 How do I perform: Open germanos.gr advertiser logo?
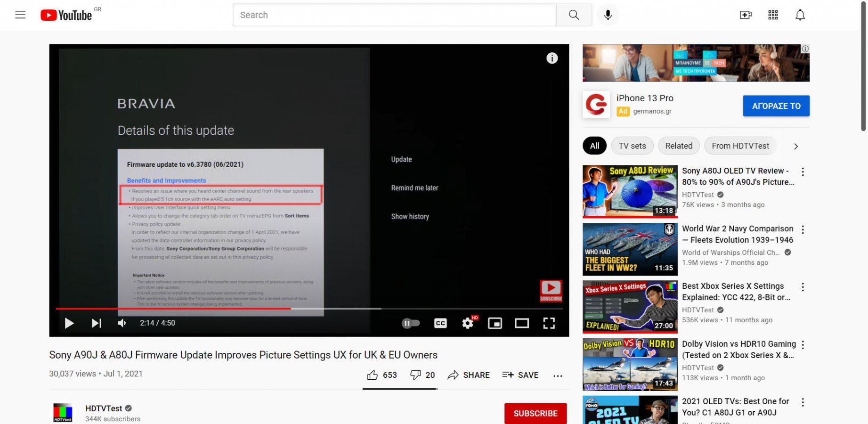click(596, 104)
